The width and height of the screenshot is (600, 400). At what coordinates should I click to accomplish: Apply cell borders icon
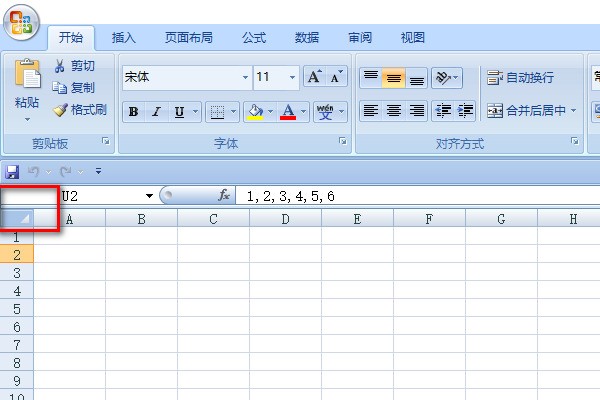[x=217, y=112]
